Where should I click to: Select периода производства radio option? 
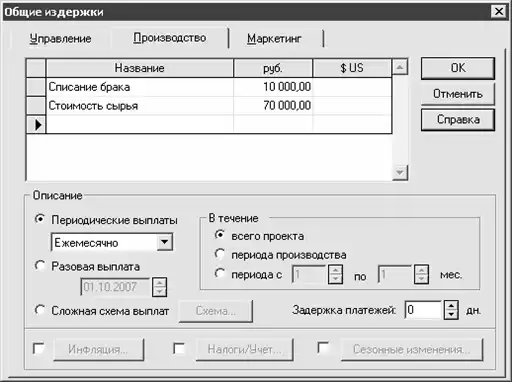[x=219, y=254]
